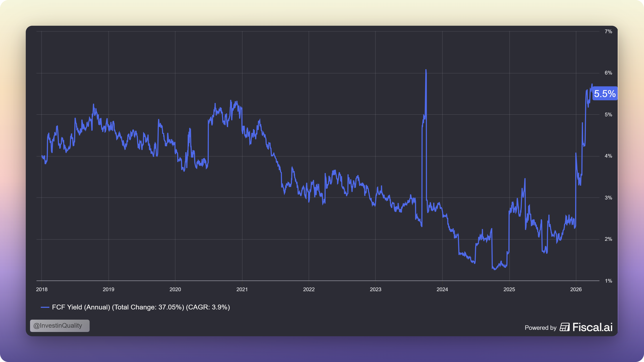Click the 2025 x-axis year label
The height and width of the screenshot is (362, 644).
509,289
